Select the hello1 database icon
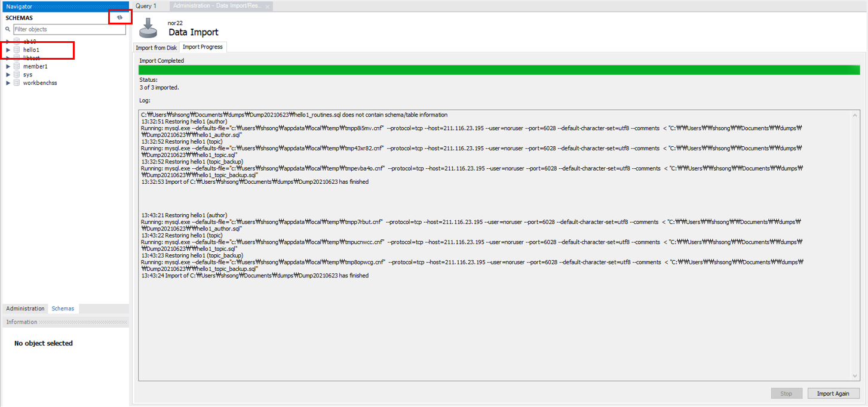This screenshot has width=868, height=407. click(x=17, y=50)
